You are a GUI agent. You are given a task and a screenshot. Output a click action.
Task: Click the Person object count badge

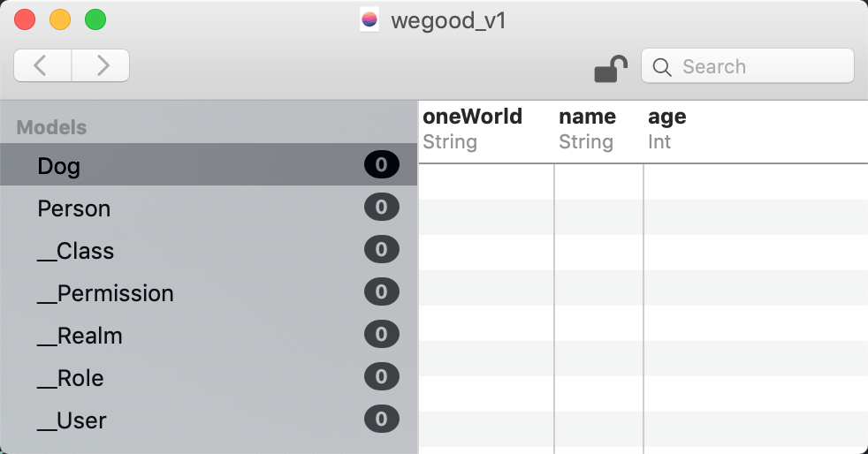[381, 208]
